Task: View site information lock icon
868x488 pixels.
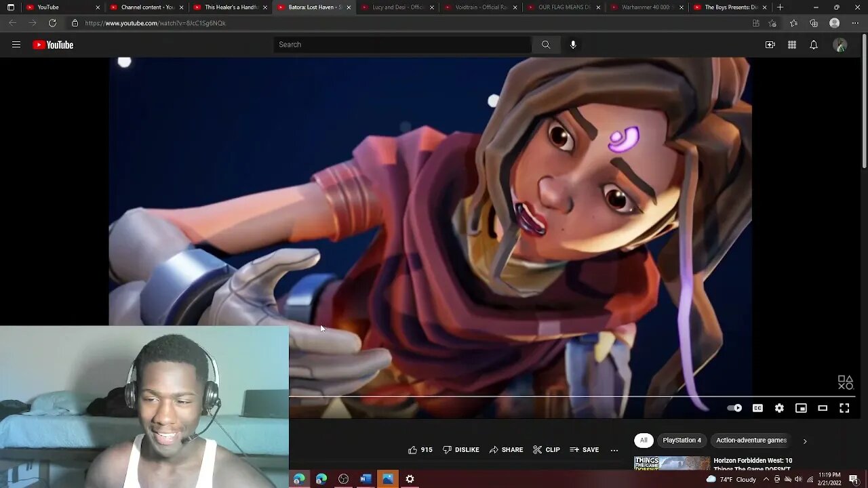Action: [75, 23]
